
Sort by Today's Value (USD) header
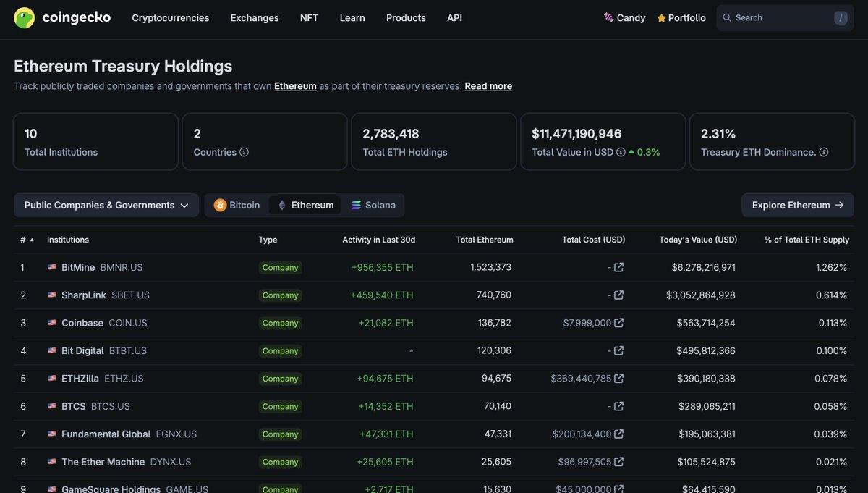tap(698, 240)
